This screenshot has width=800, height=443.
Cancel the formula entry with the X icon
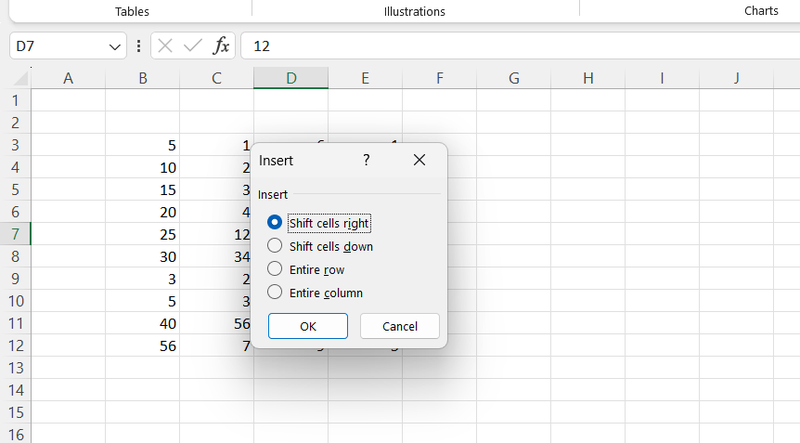pos(165,46)
